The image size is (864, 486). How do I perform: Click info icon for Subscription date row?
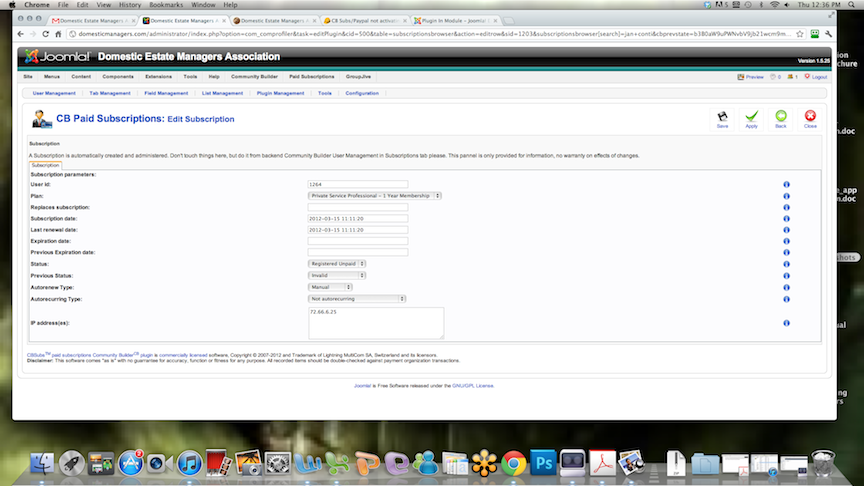tap(786, 219)
